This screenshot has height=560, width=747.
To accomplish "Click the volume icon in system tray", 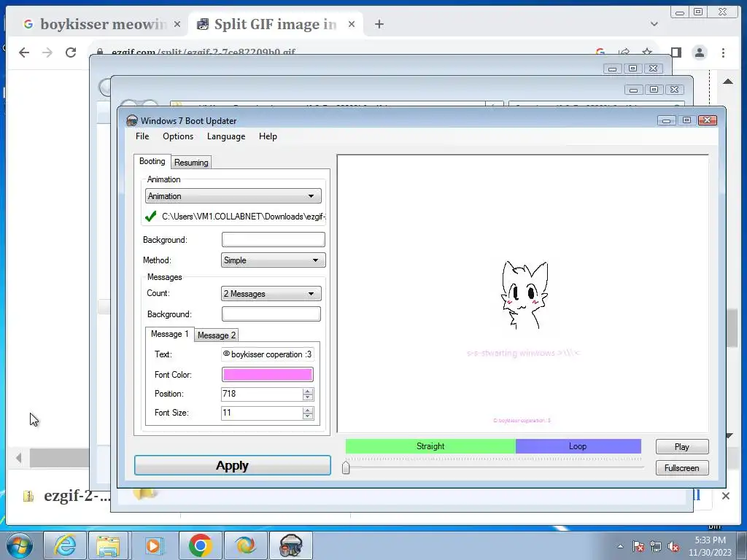I will 673,547.
